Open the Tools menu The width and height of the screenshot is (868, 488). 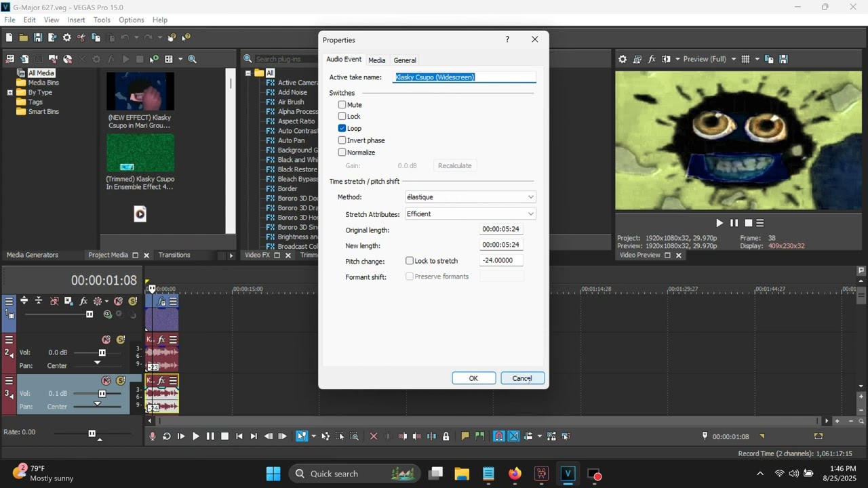102,20
